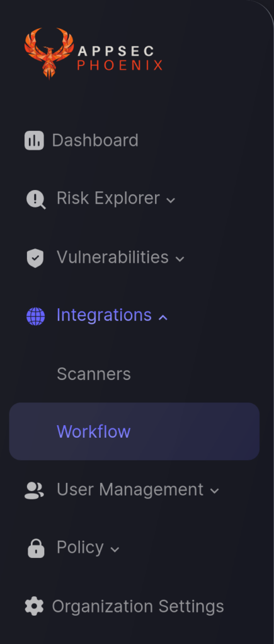
Task: Click the User Management people icon
Action: (35, 491)
